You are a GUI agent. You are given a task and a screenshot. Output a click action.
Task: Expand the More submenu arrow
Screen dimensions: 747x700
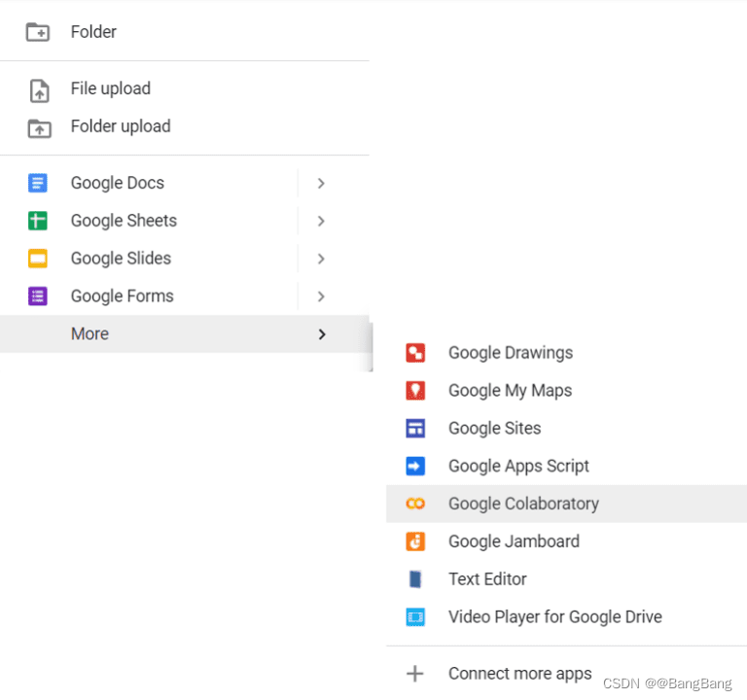coord(322,333)
